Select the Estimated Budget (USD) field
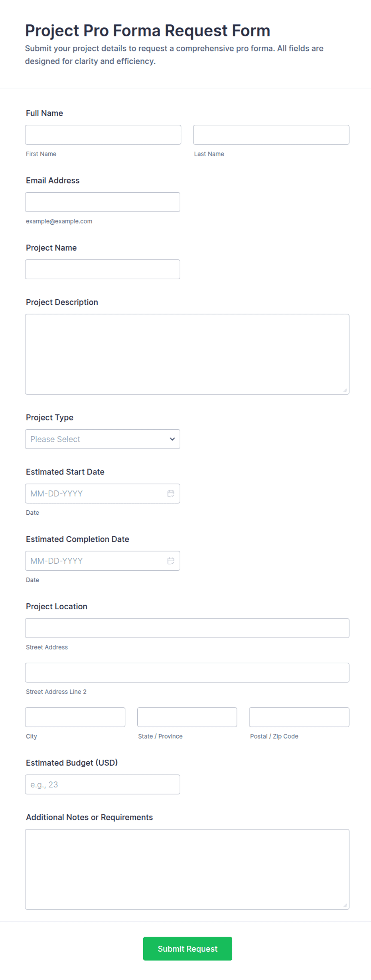This screenshot has height=980, width=371. [103, 784]
